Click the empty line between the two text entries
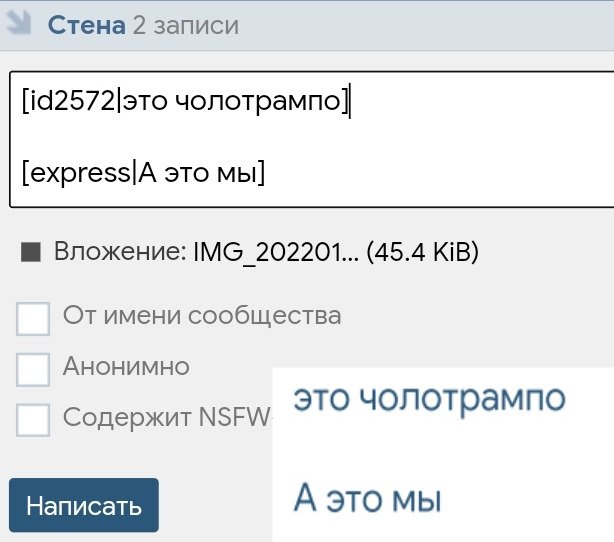 300,138
